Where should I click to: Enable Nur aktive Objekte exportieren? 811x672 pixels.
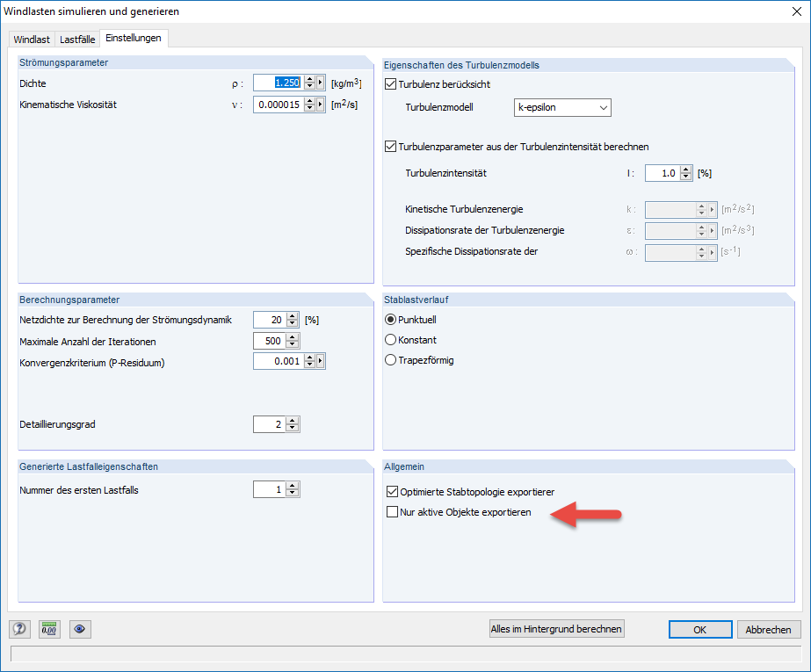click(392, 512)
